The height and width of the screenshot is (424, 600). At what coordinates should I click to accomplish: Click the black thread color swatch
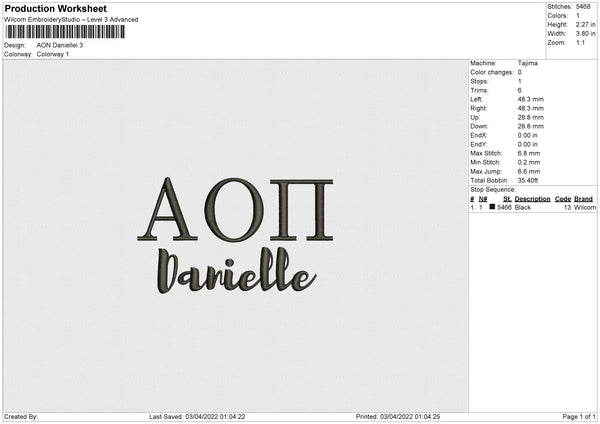(x=492, y=207)
